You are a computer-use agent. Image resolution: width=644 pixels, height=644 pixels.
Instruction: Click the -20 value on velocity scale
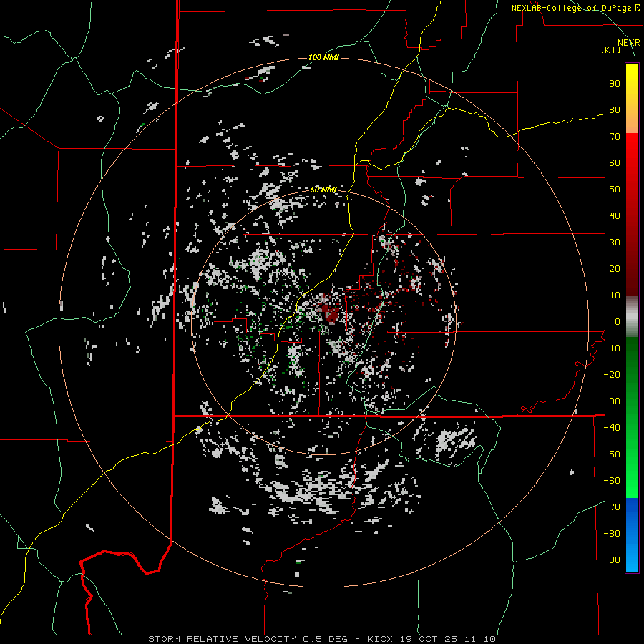[612, 374]
